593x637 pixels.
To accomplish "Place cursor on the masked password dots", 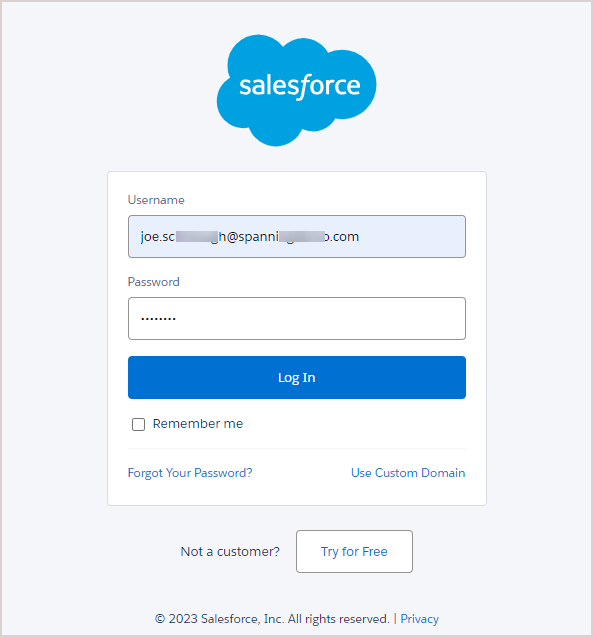I will 158,319.
